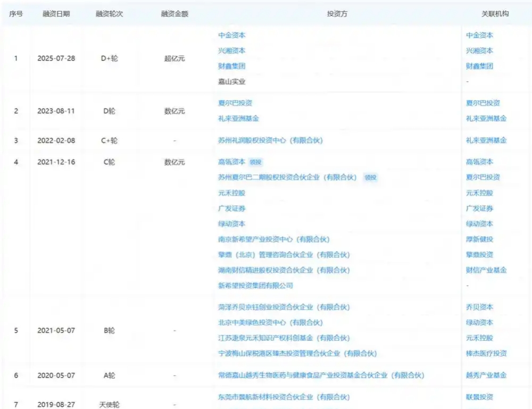Open 财鑫集团 in the 关联机构 column
The height and width of the screenshot is (409, 532).
coord(479,66)
